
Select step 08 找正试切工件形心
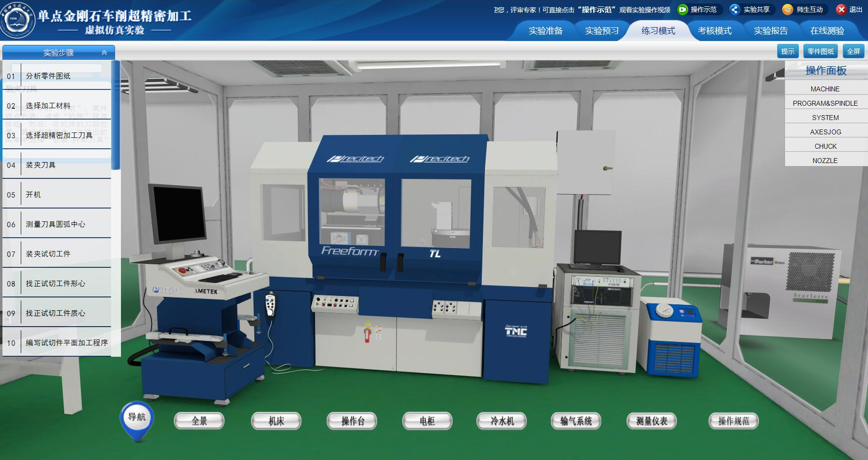pos(57,284)
